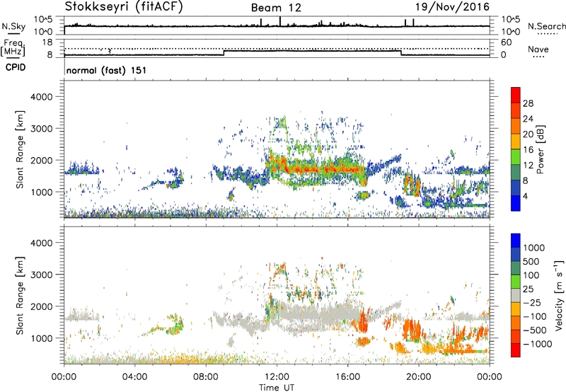Click the blue bottom segment of Power color bar
Viewport: 566px width, 392px height.
coord(516,203)
